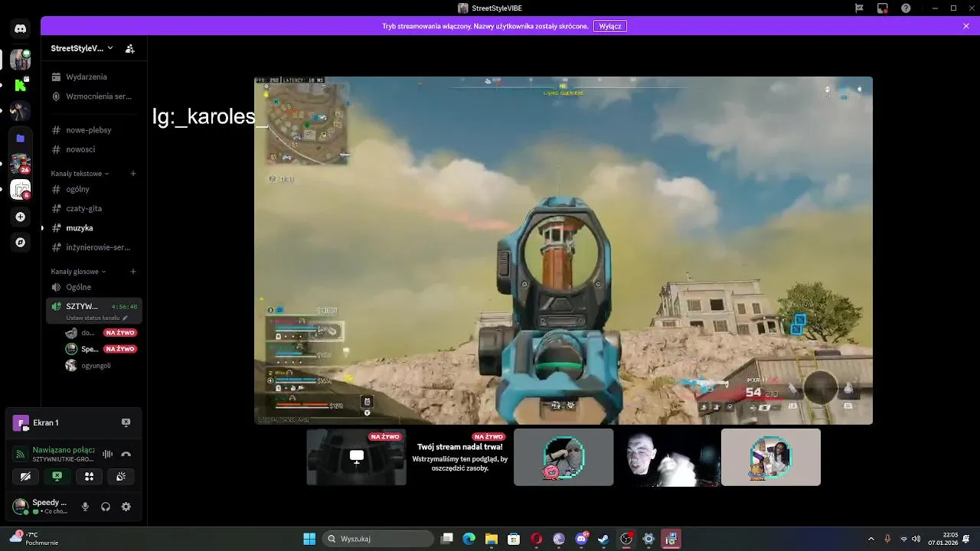Dismiss the purple streamer mode banner
Screen dimensions: 980x551
[x=966, y=26]
